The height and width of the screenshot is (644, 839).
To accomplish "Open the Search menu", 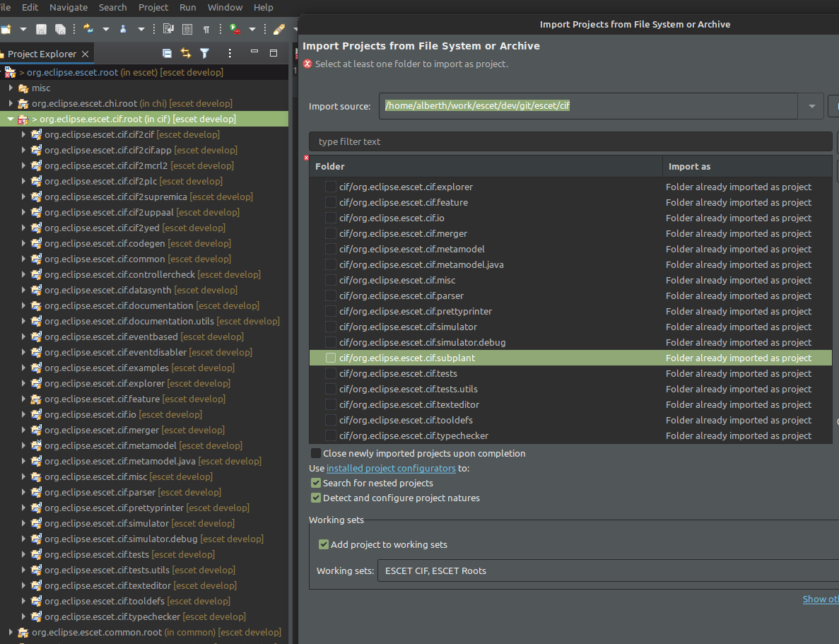I will pos(113,8).
